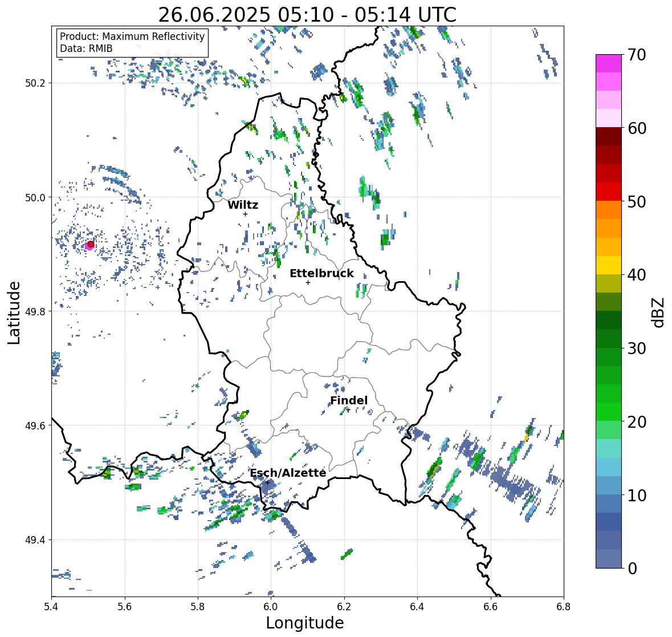Viewport: 672px width, 637px height.
Task: Click the longitude tick label 5.8
Action: [198, 607]
